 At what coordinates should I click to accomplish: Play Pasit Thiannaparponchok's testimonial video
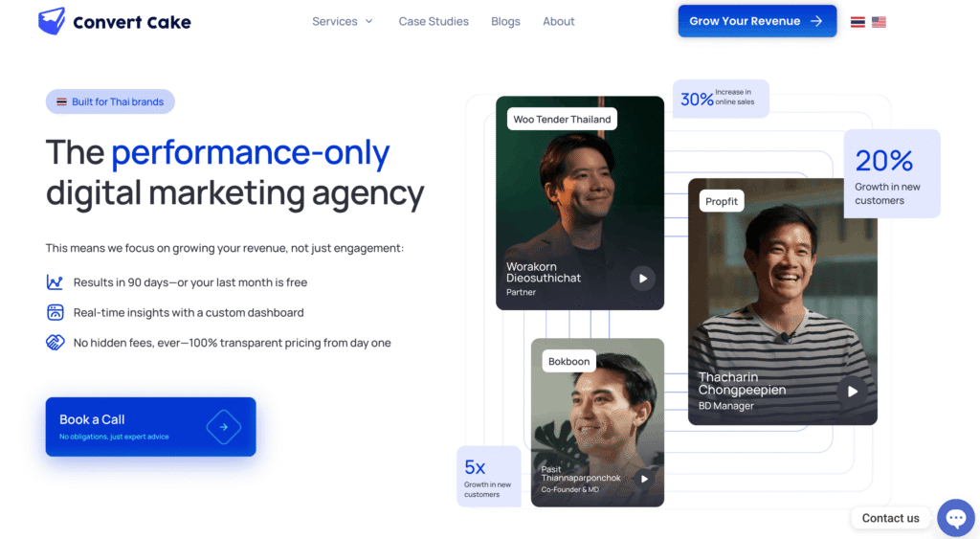(x=644, y=479)
